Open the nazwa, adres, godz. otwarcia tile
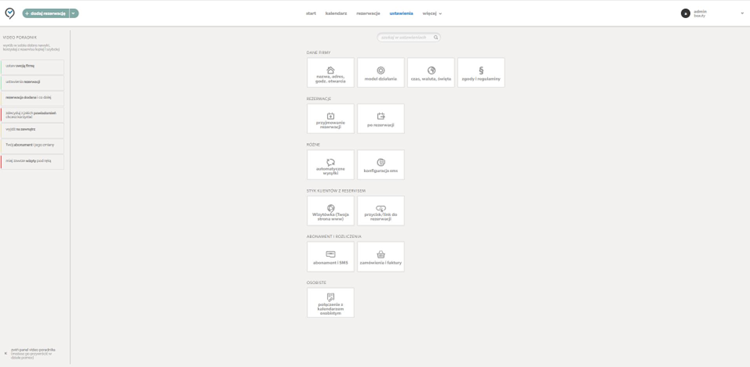The height and width of the screenshot is (367, 750). [331, 73]
